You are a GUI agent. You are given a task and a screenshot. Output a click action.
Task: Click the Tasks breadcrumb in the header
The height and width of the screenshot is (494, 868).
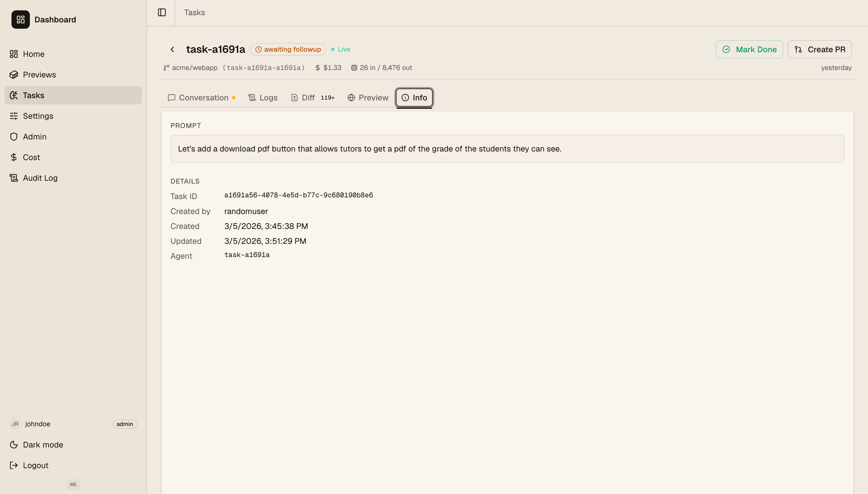(x=194, y=13)
